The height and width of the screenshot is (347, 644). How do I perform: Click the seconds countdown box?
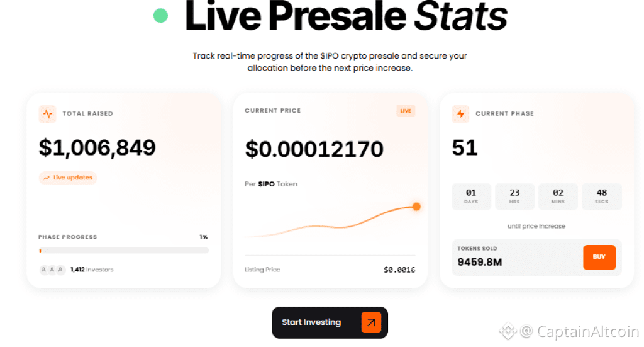(601, 196)
